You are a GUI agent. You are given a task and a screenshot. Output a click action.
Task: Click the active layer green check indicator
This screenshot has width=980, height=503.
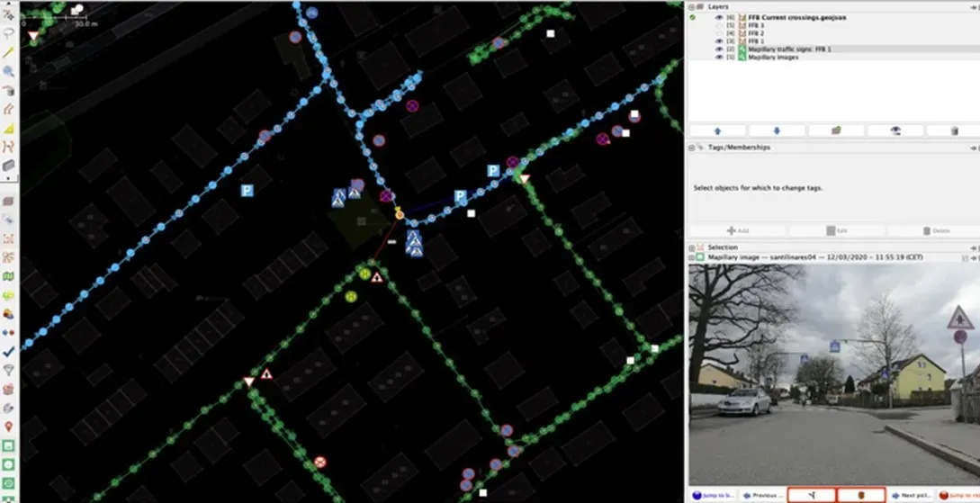click(693, 17)
